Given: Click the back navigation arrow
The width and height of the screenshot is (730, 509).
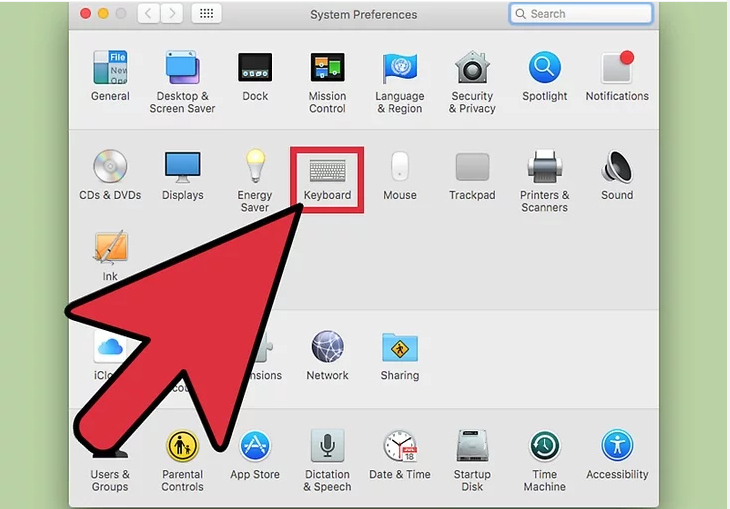Looking at the screenshot, I should [148, 14].
